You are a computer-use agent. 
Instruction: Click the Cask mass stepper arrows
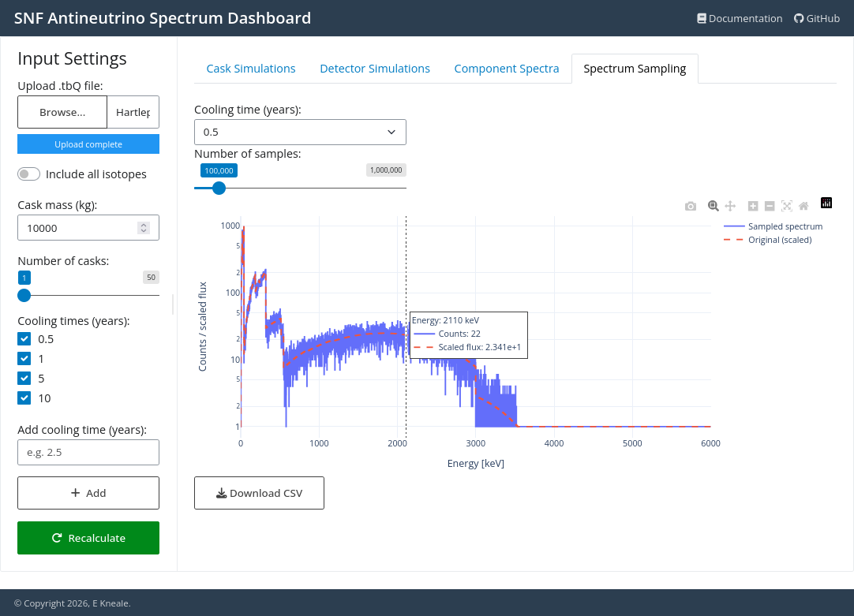[144, 228]
